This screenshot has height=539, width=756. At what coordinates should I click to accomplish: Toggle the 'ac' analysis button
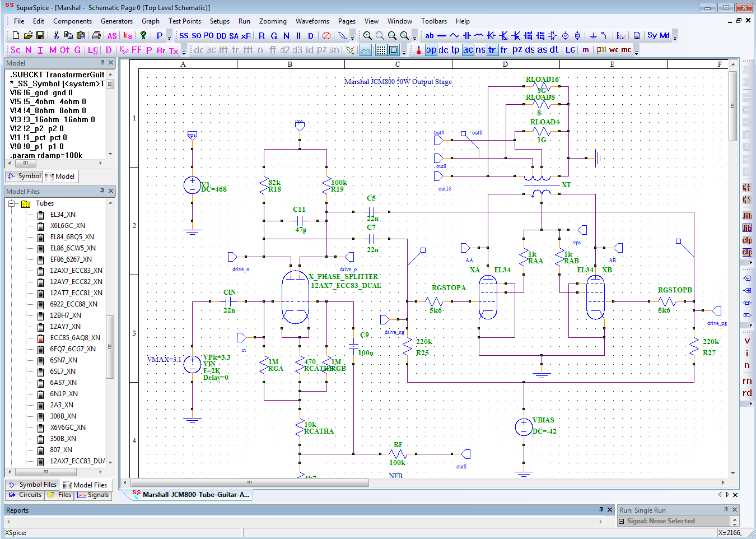click(468, 50)
